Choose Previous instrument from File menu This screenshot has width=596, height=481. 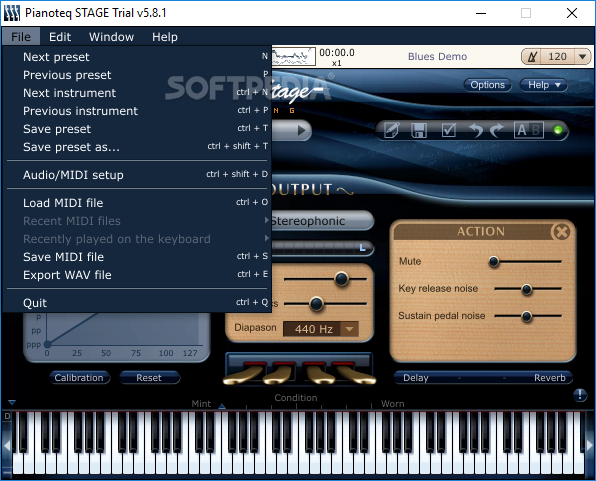(137, 111)
